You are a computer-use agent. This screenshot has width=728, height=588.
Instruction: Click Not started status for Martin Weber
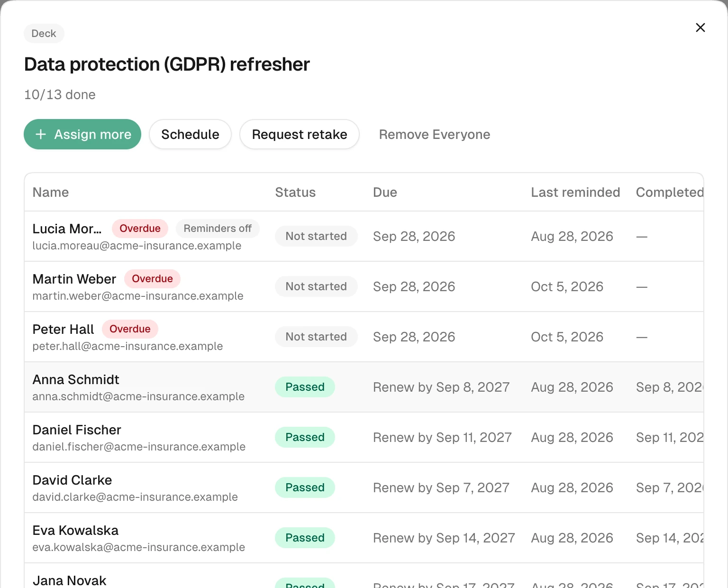pyautogui.click(x=316, y=286)
